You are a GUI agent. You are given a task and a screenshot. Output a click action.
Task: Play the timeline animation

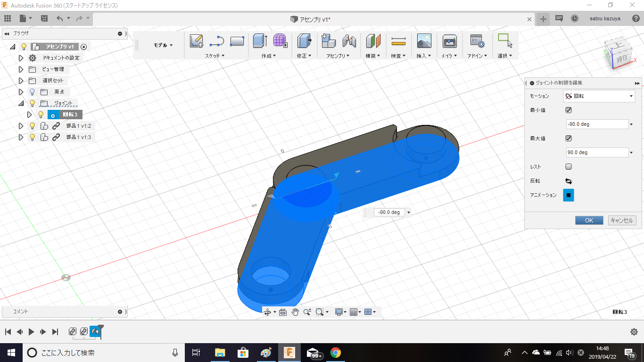(31, 332)
